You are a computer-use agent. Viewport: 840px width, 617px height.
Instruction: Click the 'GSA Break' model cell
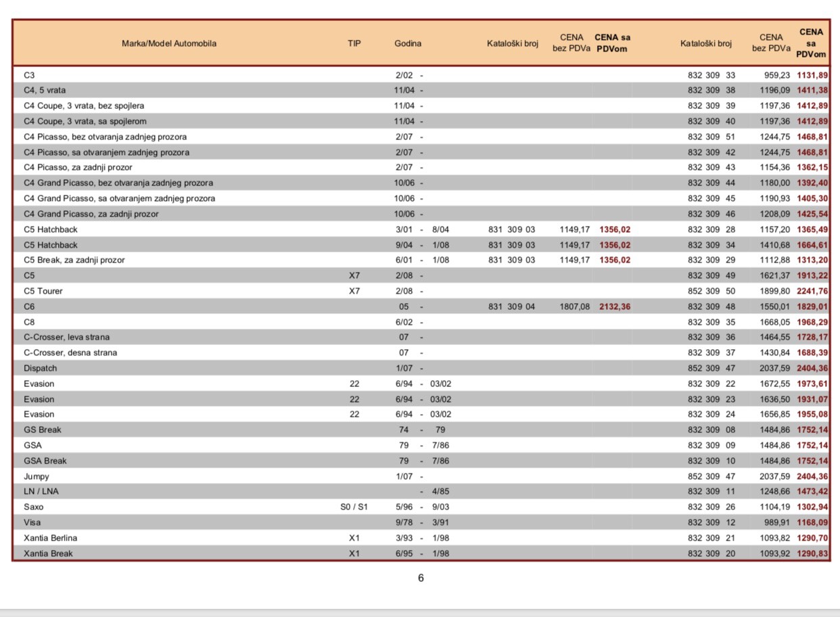pyautogui.click(x=45, y=461)
